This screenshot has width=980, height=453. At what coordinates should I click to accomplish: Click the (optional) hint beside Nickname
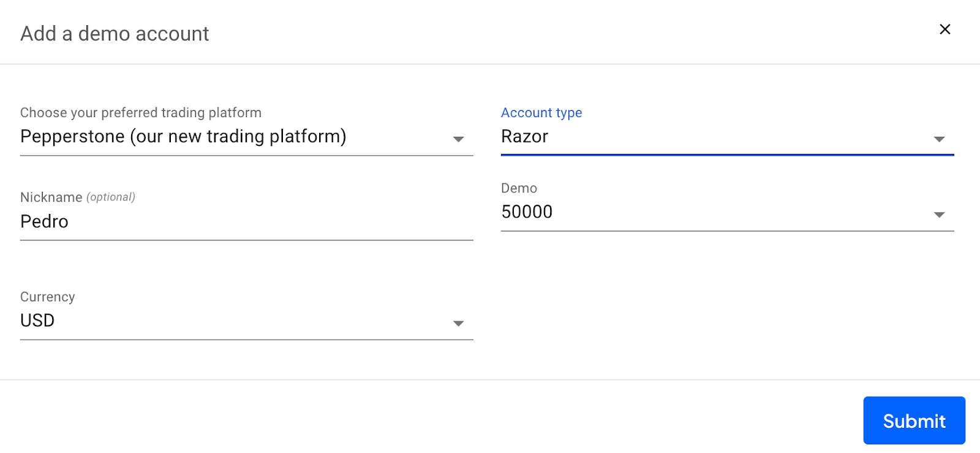(111, 197)
